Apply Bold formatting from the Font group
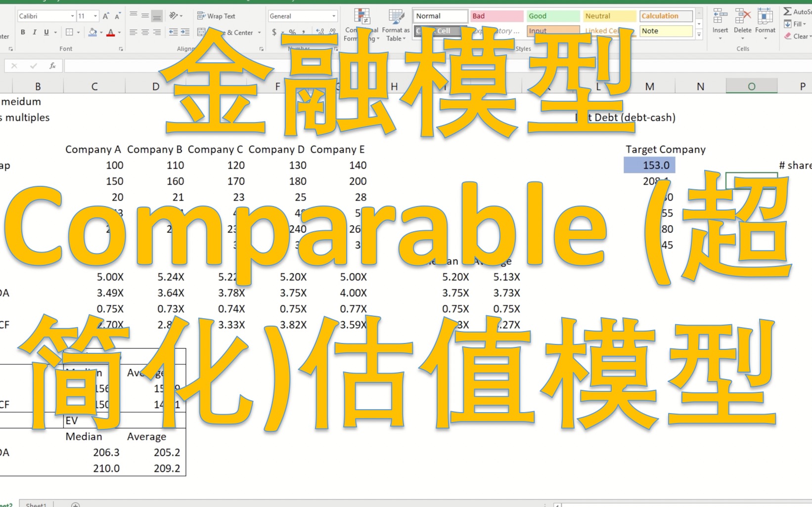Viewport: 812px width, 507px height. [23, 32]
